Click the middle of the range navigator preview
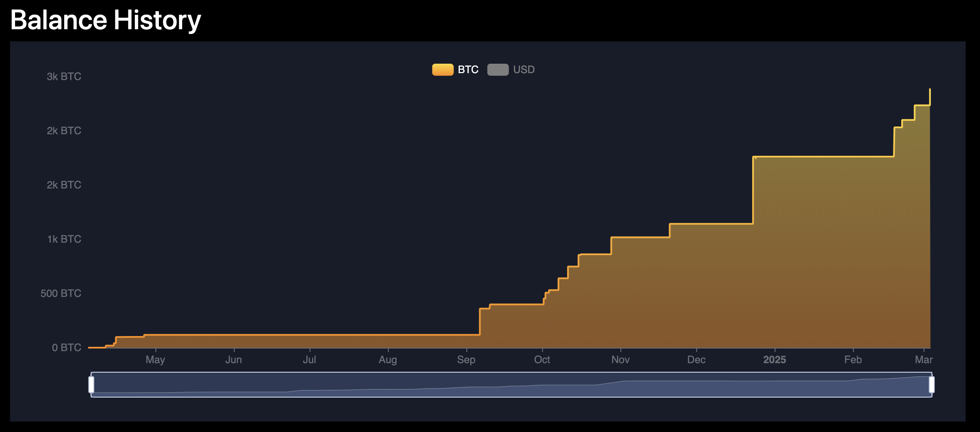Screen dimensions: 980x432 [511, 385]
